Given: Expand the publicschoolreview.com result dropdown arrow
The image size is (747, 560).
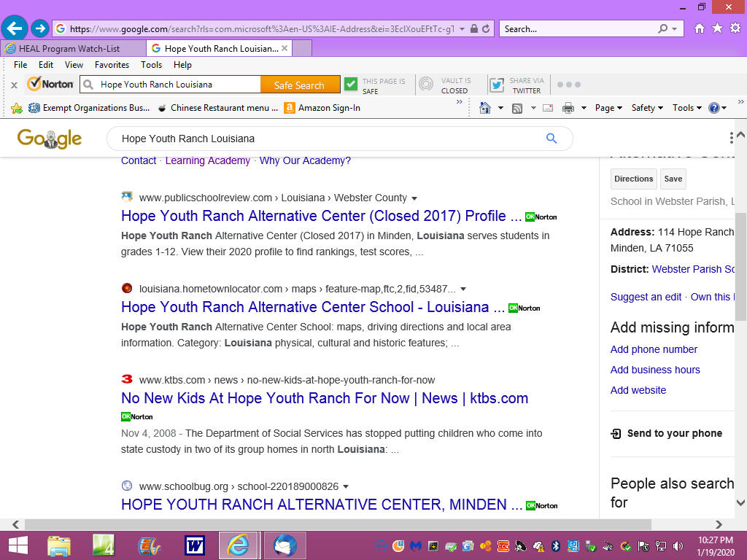Looking at the screenshot, I should pyautogui.click(x=414, y=198).
